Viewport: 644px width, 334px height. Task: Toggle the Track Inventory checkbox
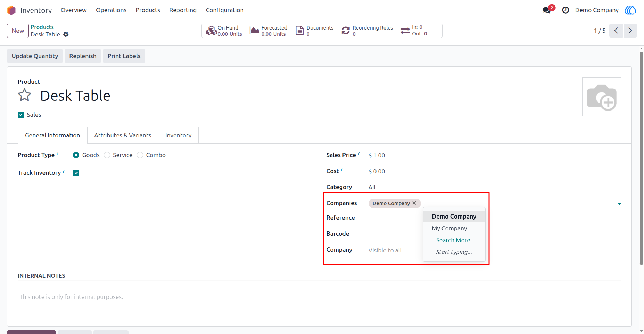(76, 173)
